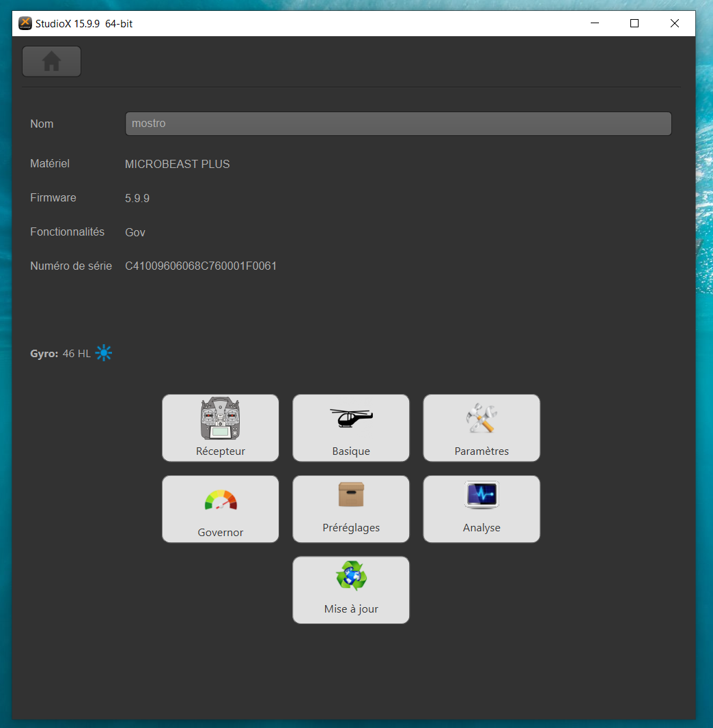Open Paramètres with the tools icon

(x=481, y=428)
